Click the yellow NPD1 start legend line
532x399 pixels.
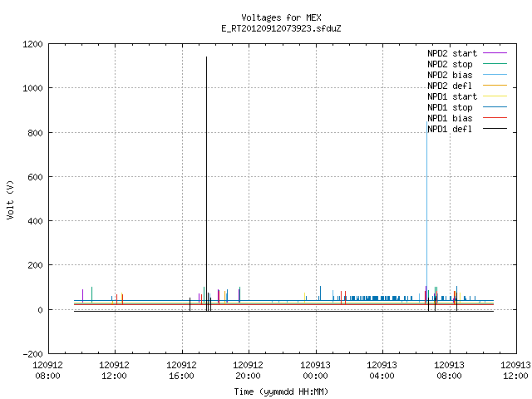[x=495, y=96]
